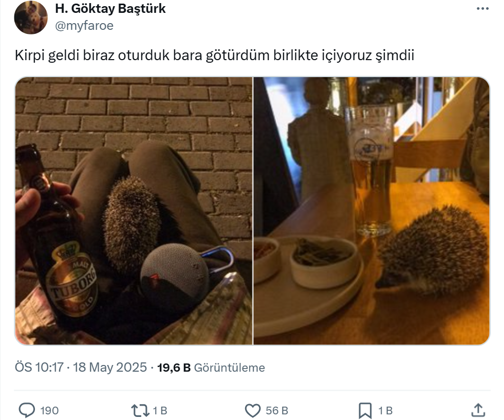This screenshot has height=420, width=504.
Task: Open the Tuborg bottle photo
Action: [x=134, y=211]
